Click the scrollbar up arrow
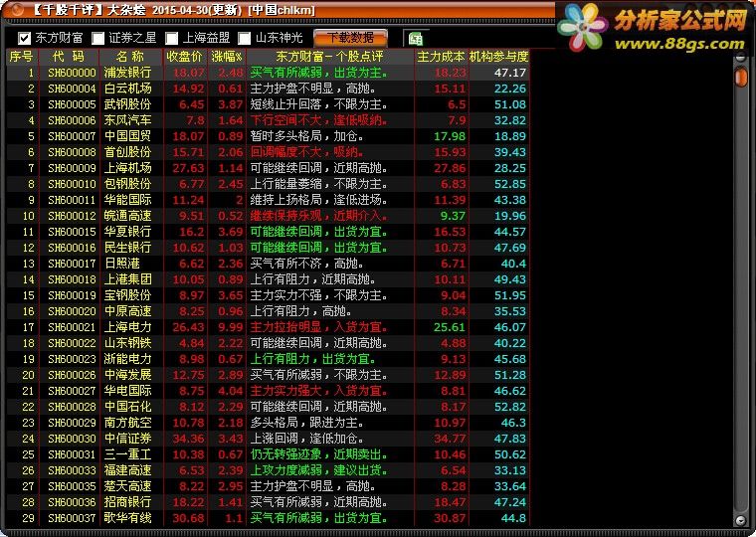Screen dimensions: 756x537 [x=740, y=58]
